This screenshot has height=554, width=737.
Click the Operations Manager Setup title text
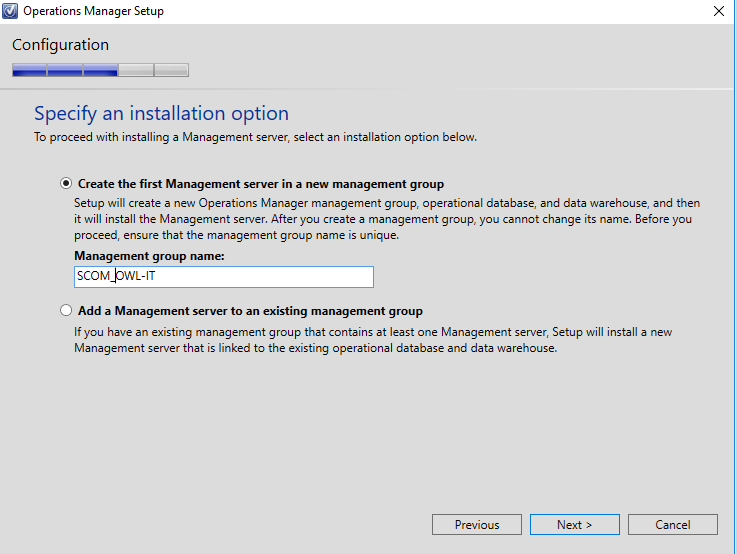94,11
